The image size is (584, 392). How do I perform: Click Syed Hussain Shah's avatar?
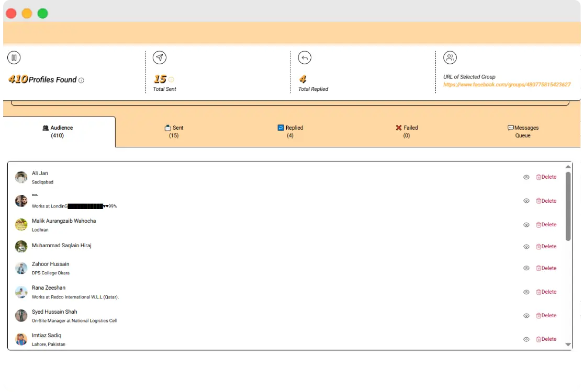click(x=21, y=316)
